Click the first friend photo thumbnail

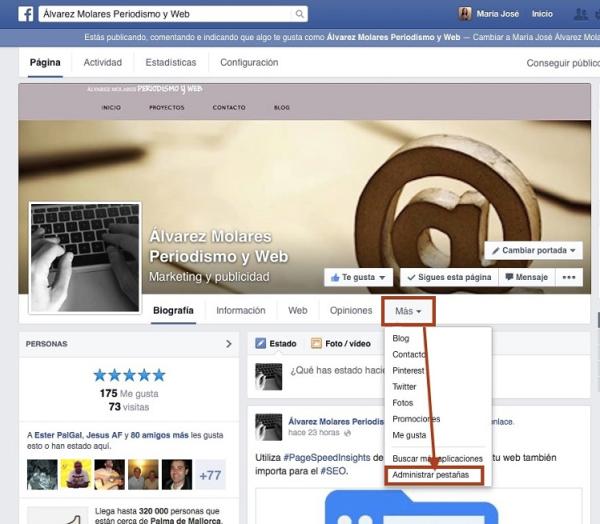click(42, 475)
